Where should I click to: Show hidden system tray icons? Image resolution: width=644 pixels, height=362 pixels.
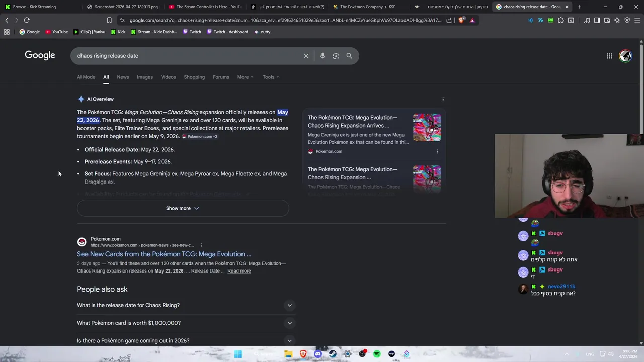[566, 354]
